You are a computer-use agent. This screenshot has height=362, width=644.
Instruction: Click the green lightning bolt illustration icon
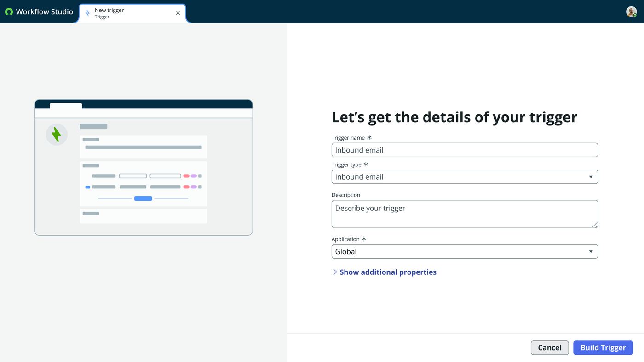[x=56, y=135]
